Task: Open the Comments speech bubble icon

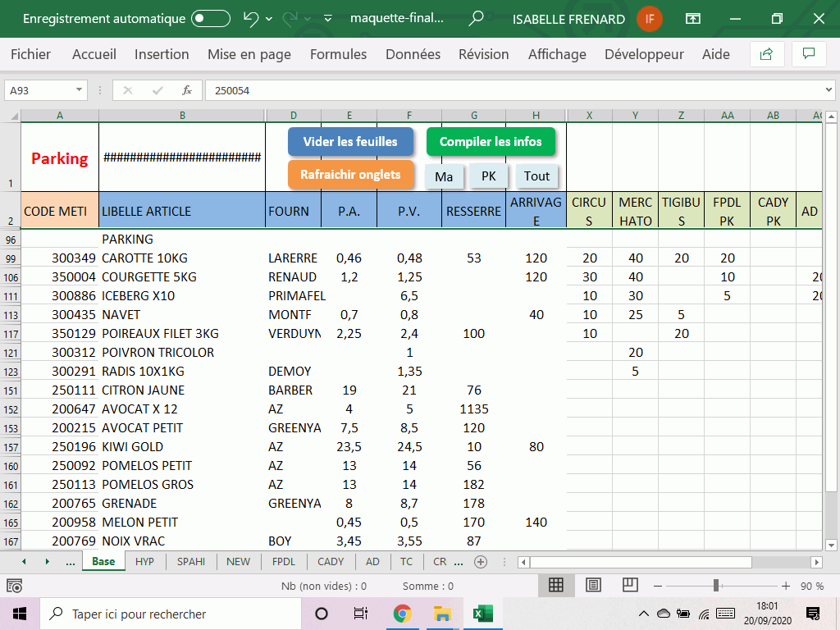Action: coord(809,54)
